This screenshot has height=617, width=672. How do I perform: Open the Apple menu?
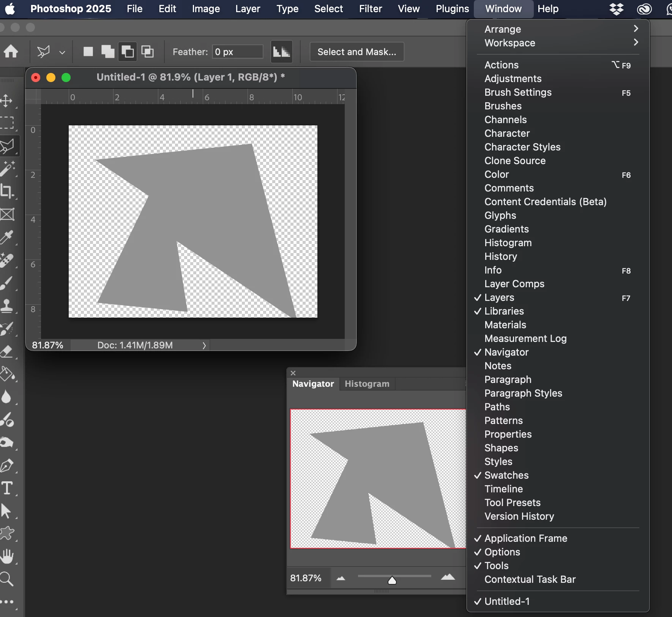[x=10, y=9]
